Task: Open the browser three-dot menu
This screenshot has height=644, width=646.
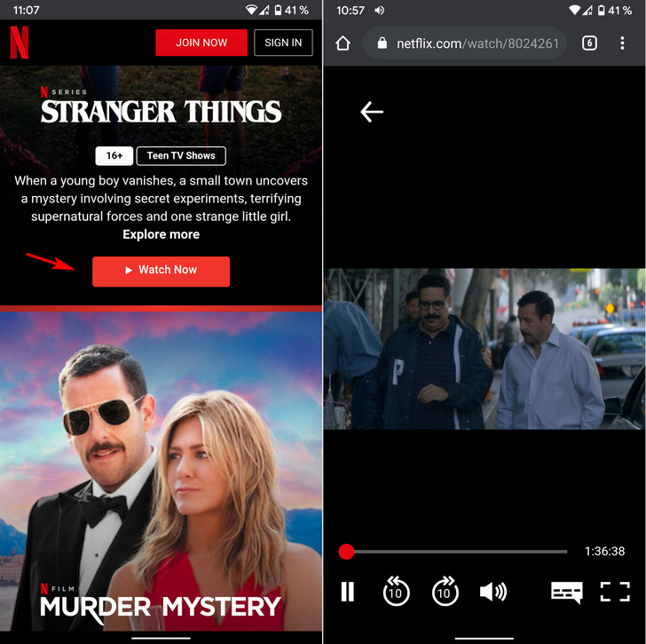Action: click(622, 43)
